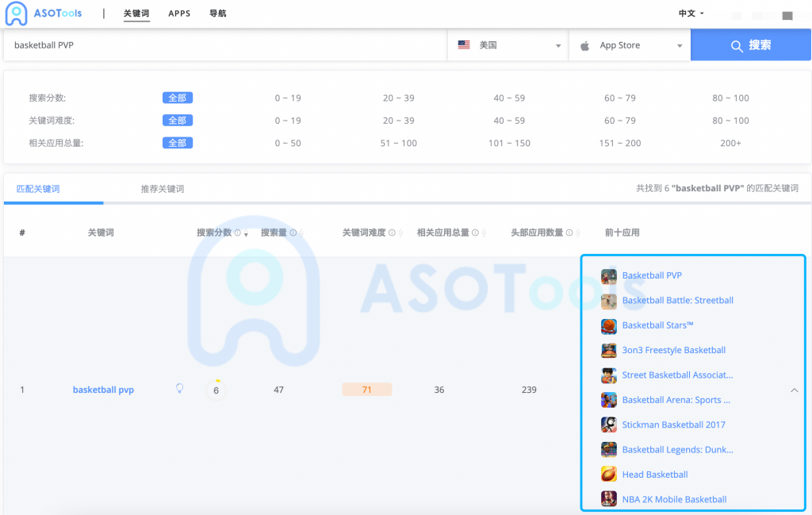Open the App Store platform dropdown

(630, 45)
